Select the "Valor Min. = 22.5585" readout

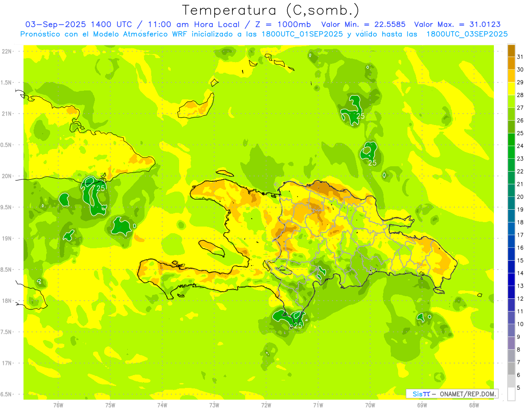364,24
